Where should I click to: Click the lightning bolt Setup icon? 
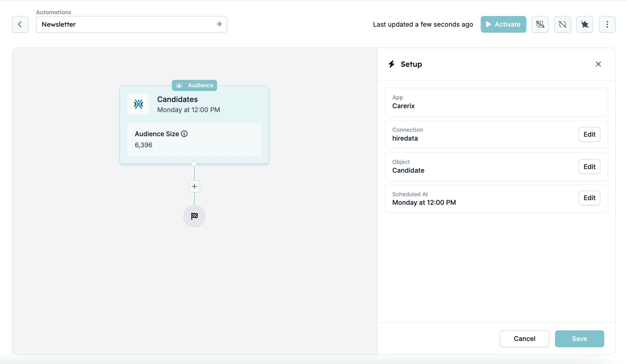(x=392, y=64)
